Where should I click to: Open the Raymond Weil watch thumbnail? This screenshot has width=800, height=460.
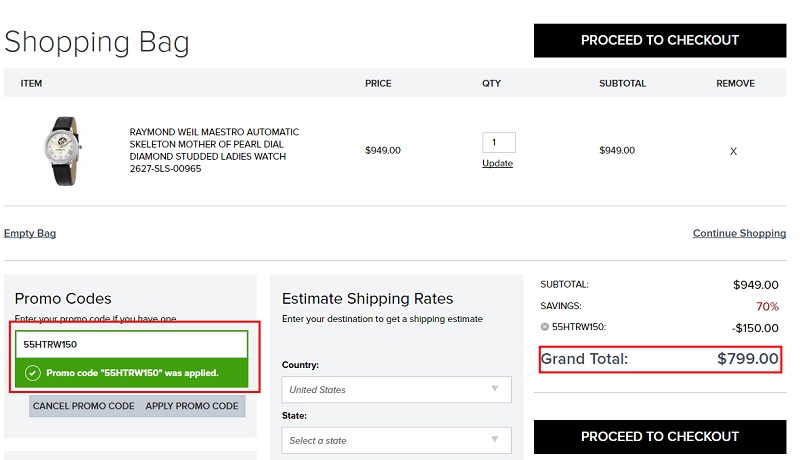(62, 150)
